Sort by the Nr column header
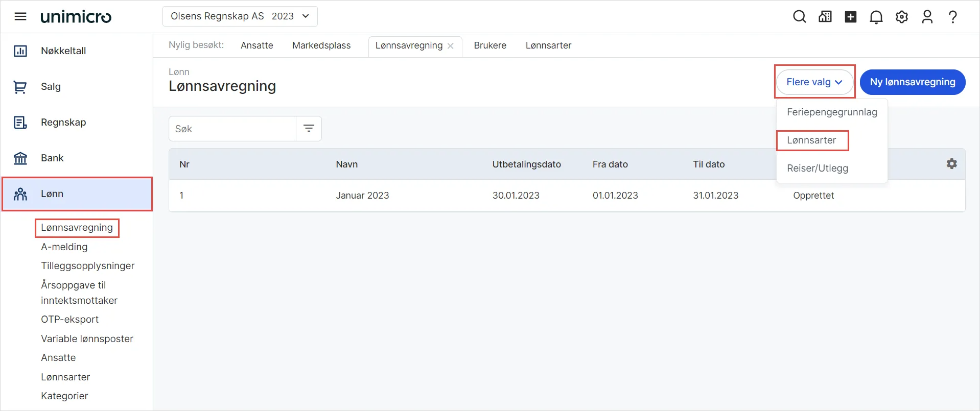 coord(184,164)
